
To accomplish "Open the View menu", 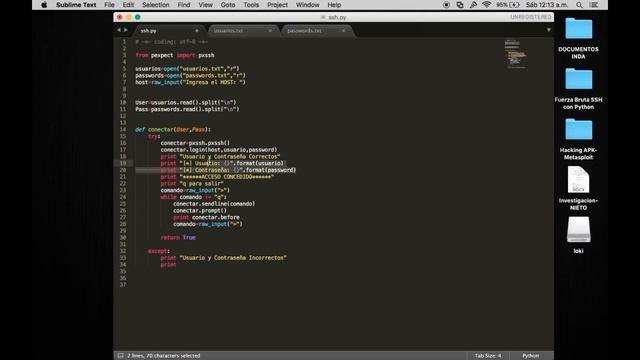I will coord(205,5).
